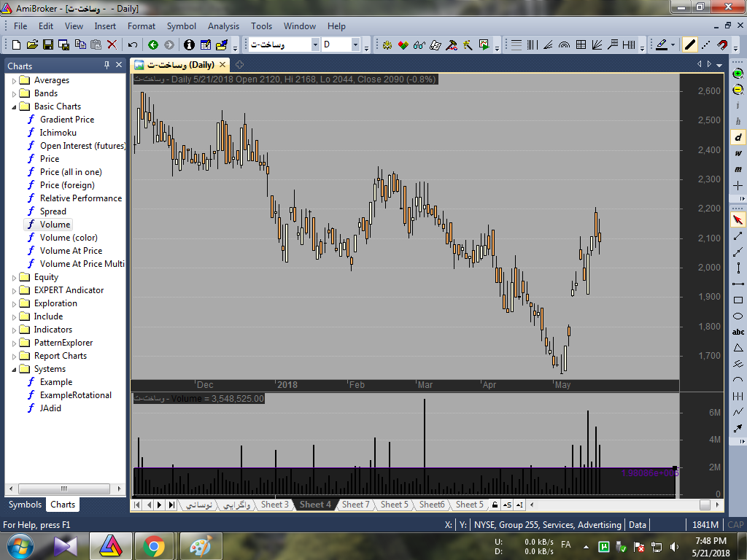Toggle the snap-to-price magnet icon
Screen dimensions: 747x560
(723, 44)
